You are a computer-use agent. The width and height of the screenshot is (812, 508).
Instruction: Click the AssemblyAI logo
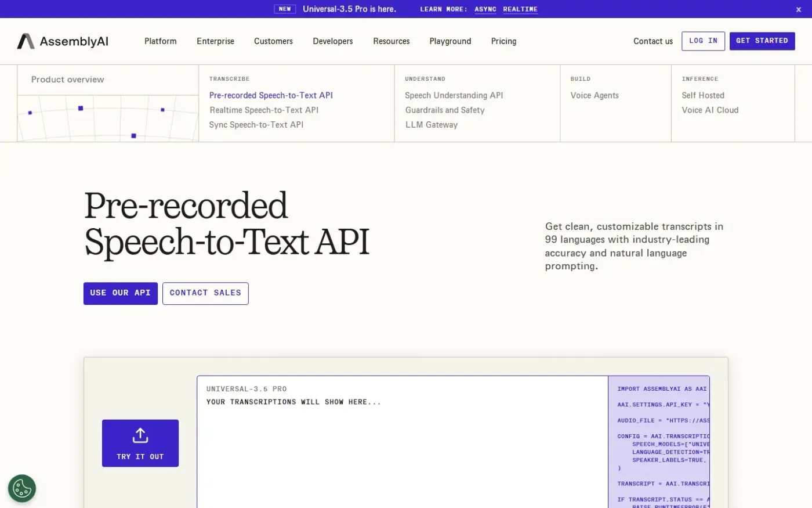coord(63,41)
